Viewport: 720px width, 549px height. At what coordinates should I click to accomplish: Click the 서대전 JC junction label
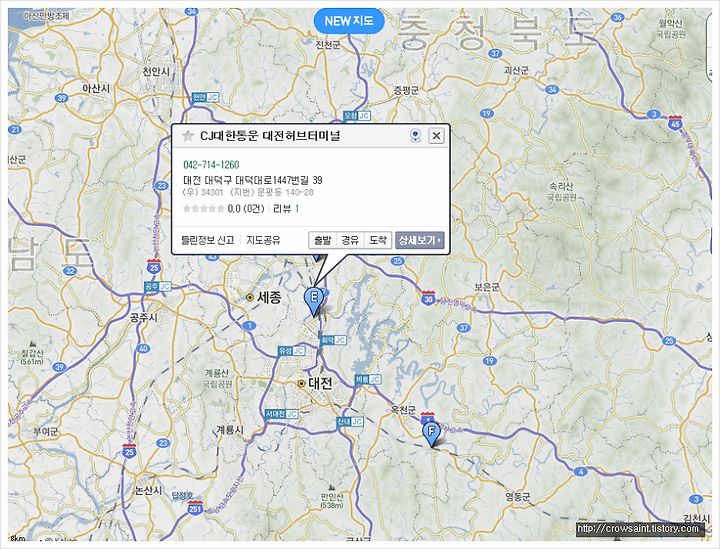pos(281,414)
